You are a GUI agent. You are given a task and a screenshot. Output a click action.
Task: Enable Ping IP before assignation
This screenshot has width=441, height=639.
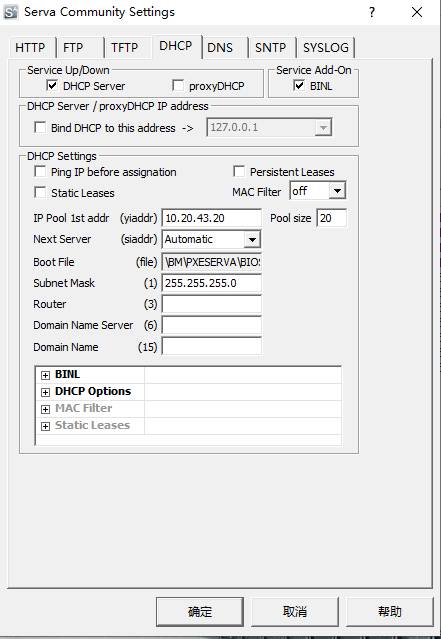click(40, 172)
